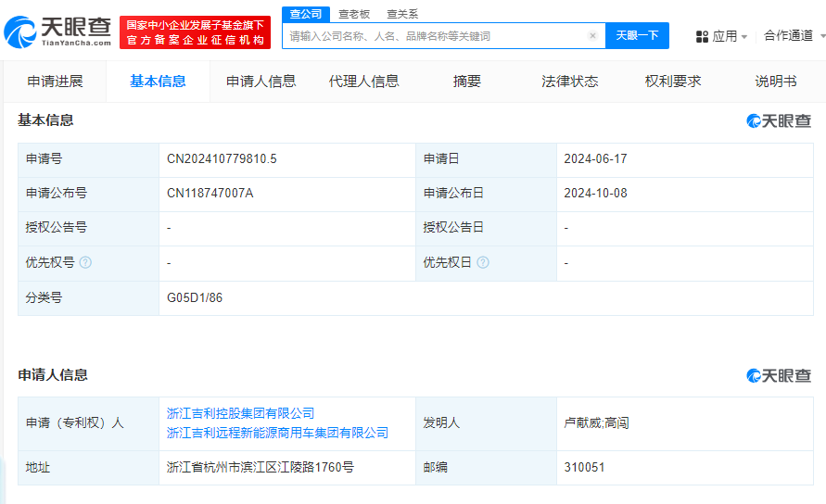Open 浙江吉利远程新能源商用车集团有限公司 link
This screenshot has width=826, height=504.
pos(277,433)
